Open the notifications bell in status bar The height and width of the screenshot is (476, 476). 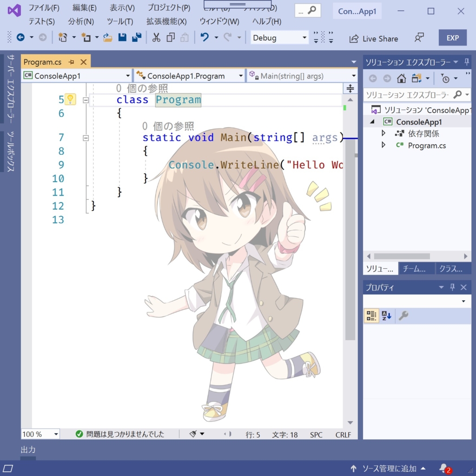coord(443,468)
